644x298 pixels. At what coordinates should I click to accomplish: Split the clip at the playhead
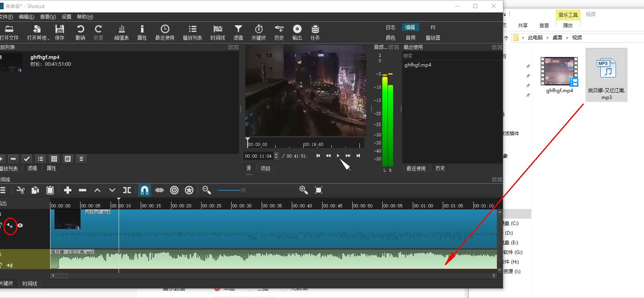pyautogui.click(x=127, y=190)
